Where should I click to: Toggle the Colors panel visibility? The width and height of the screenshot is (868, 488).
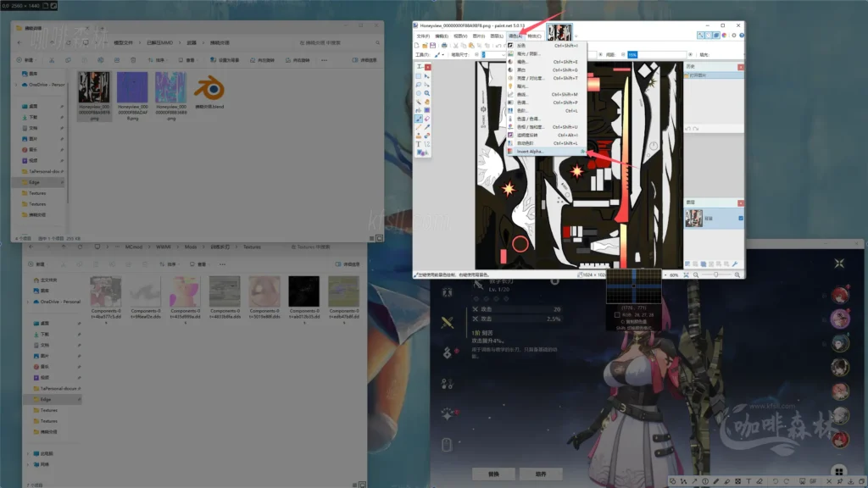(724, 36)
